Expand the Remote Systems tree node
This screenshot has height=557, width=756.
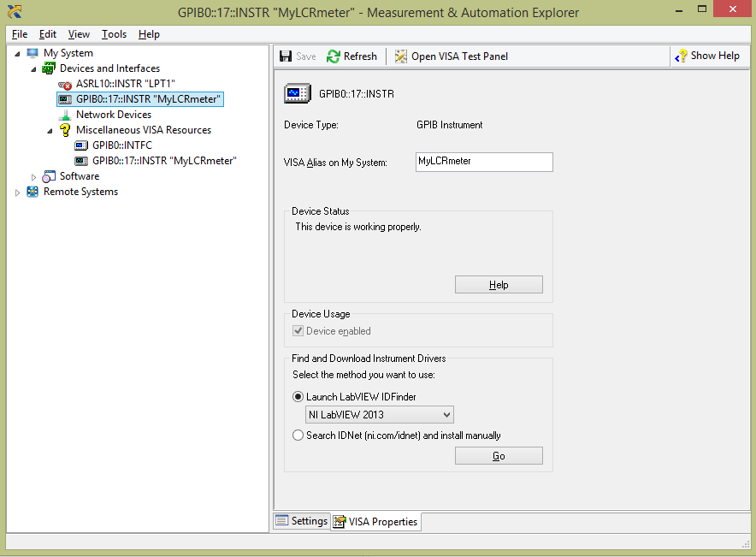(17, 193)
